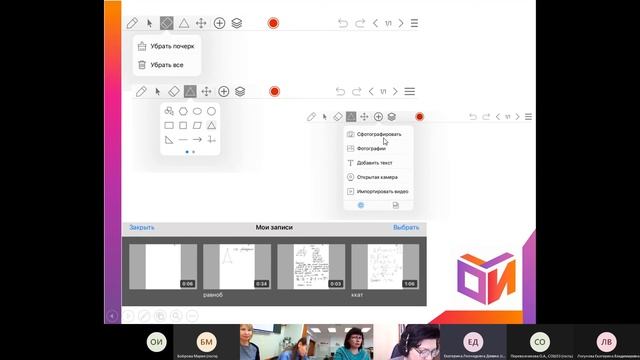Redo in the toolbar above 'Убрать все' menu
This screenshot has height=360, width=640.
click(x=360, y=23)
